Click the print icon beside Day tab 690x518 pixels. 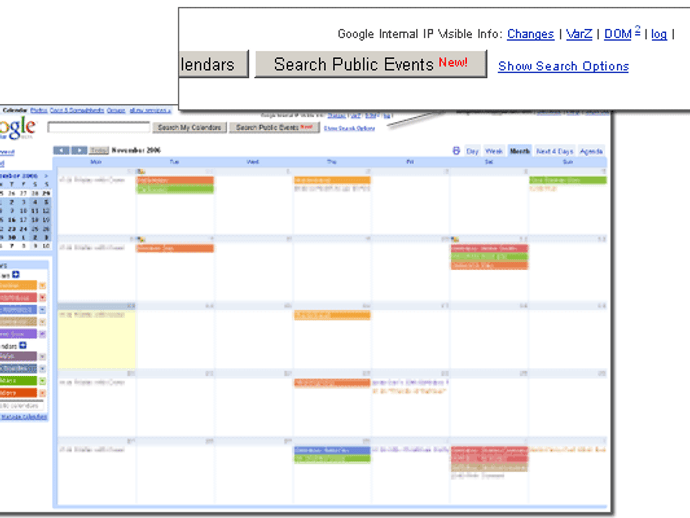(456, 151)
